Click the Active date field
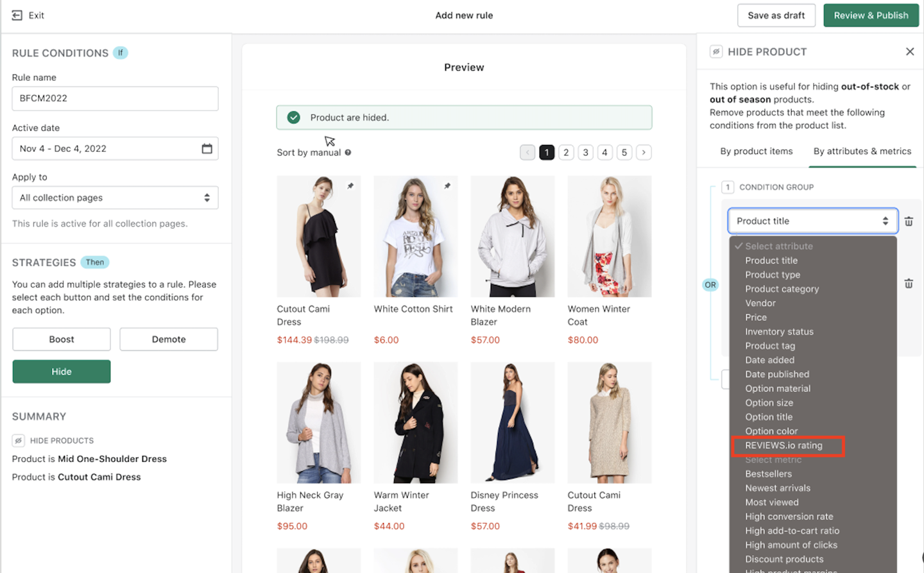The height and width of the screenshot is (573, 924). [x=115, y=148]
